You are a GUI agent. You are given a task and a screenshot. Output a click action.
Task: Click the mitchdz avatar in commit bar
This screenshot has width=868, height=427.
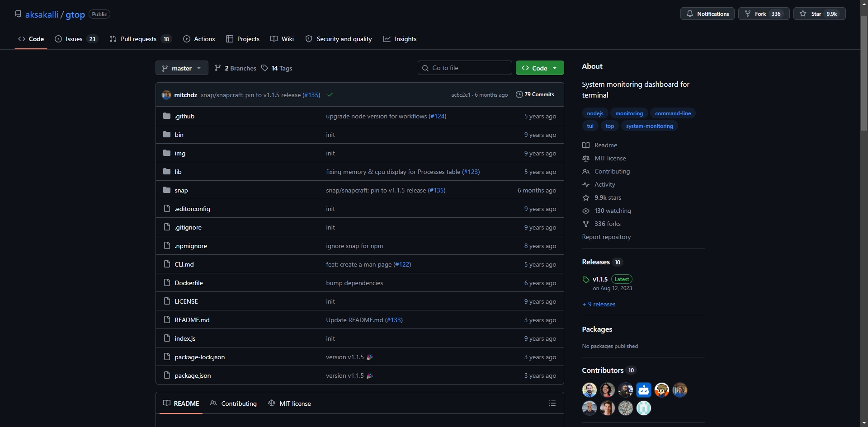click(166, 95)
